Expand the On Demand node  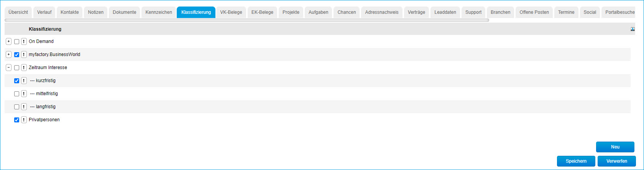click(9, 41)
